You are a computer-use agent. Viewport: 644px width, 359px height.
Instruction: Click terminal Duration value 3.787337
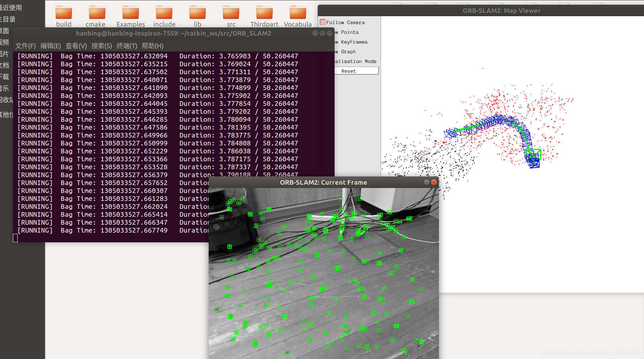click(x=235, y=167)
